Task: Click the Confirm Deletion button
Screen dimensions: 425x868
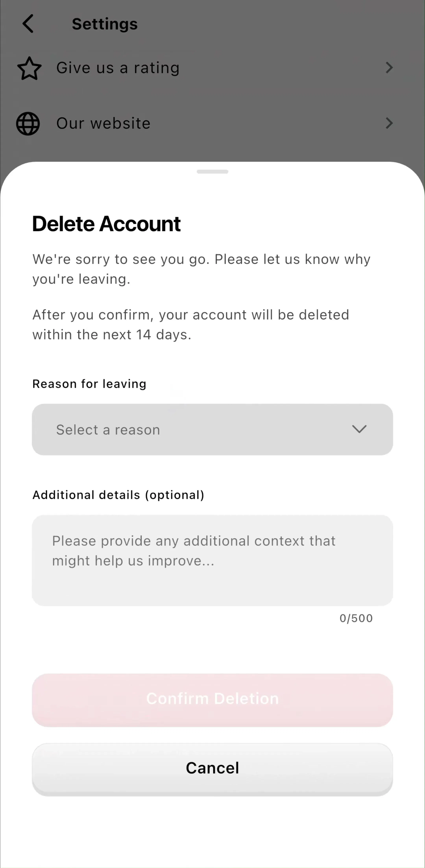Action: pyautogui.click(x=212, y=699)
